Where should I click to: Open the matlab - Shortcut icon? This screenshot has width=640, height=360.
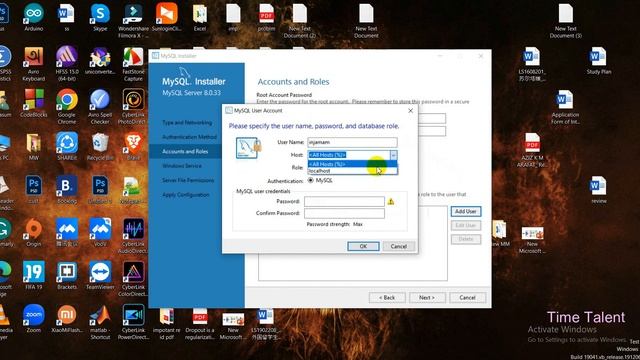[x=100, y=322]
